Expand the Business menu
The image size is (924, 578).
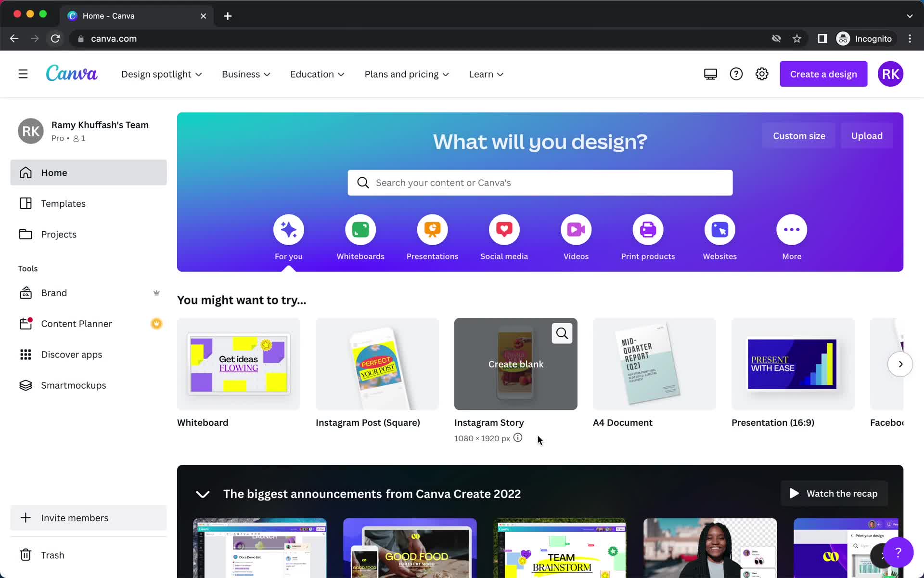coord(246,74)
